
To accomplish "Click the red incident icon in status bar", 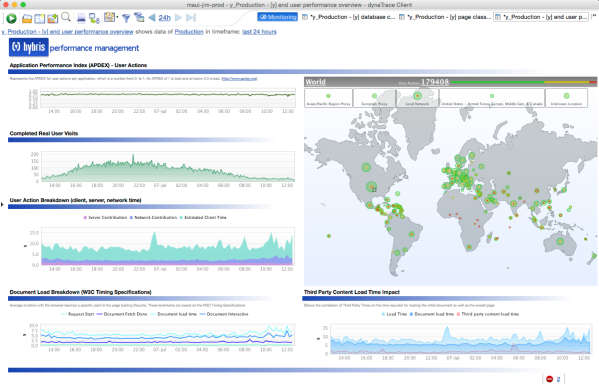I will pos(549,379).
